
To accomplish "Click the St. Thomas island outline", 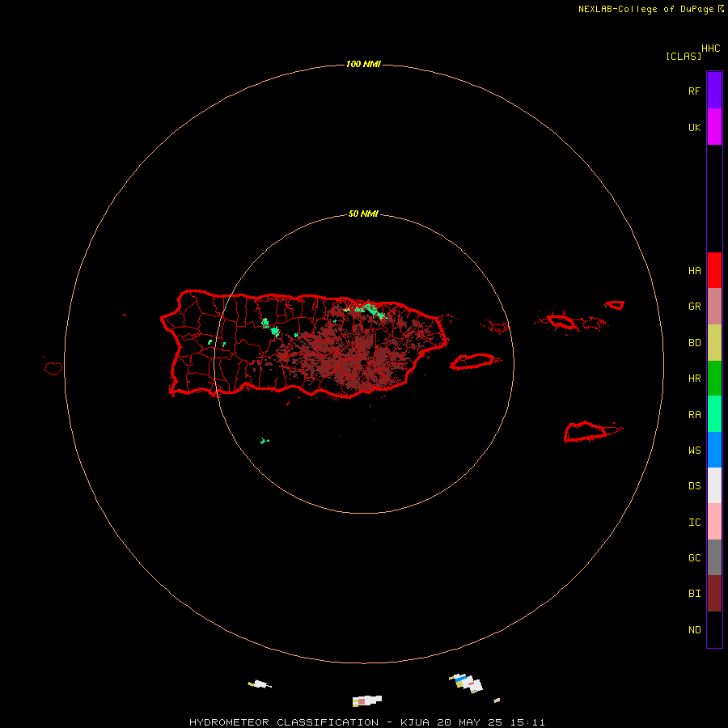I will [562, 321].
